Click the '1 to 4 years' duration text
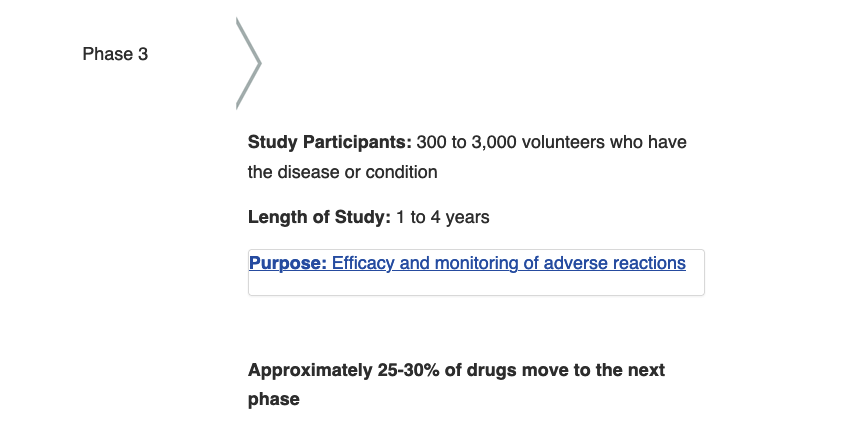Image resolution: width=846 pixels, height=445 pixels. click(443, 217)
